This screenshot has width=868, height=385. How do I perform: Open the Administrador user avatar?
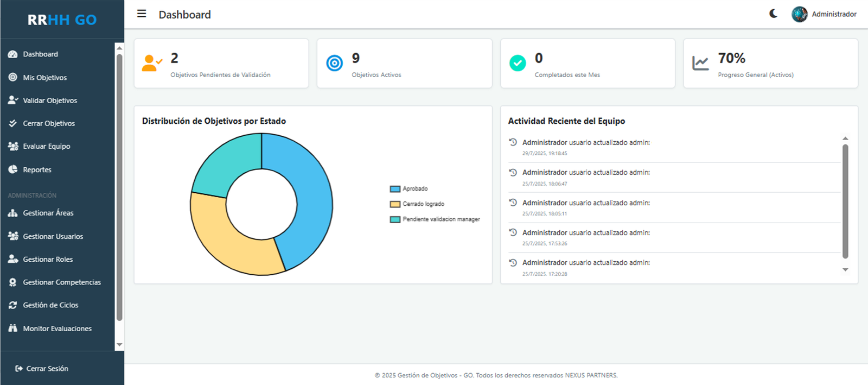point(799,14)
